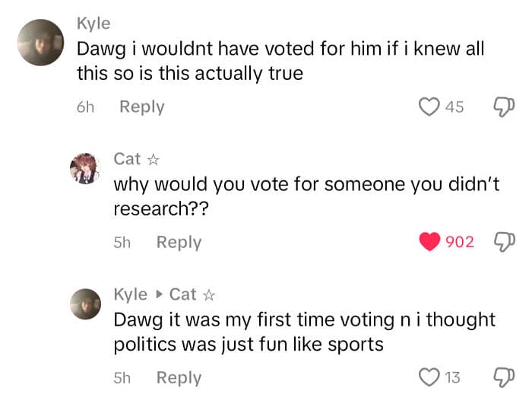
Task: Reply to Kyle's top comment
Action: point(141,107)
